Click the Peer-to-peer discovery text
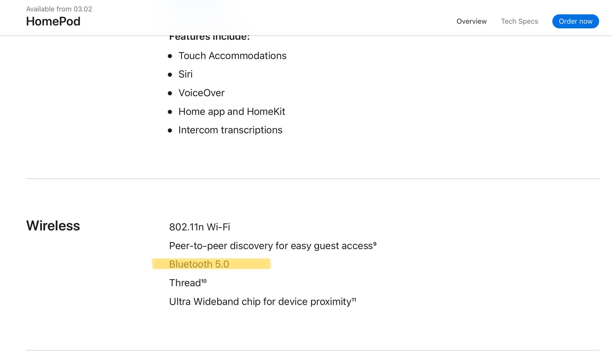Screen dimensions: 612x364 click(270, 246)
